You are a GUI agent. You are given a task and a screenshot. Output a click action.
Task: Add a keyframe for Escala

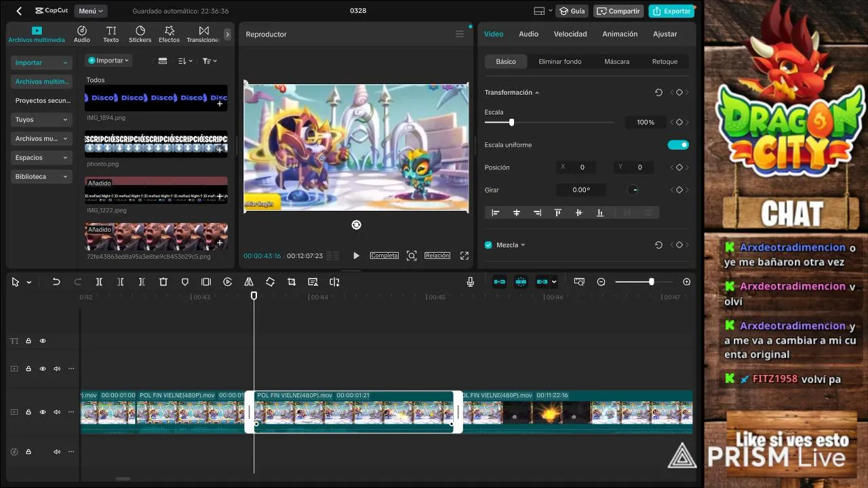click(x=679, y=122)
